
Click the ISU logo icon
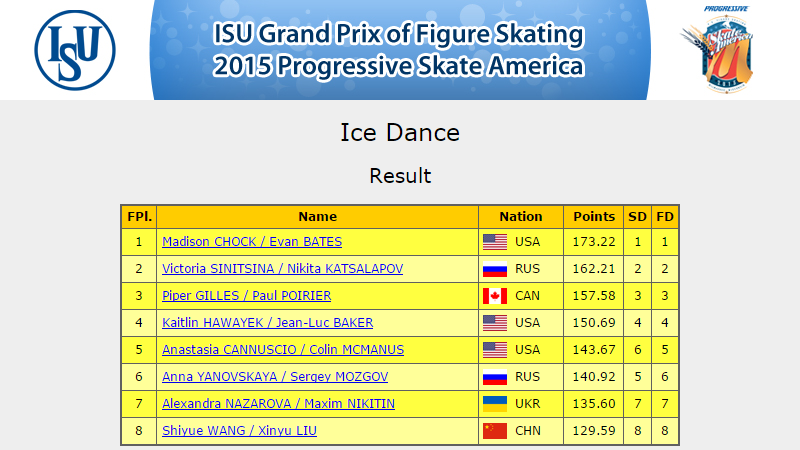(x=75, y=50)
